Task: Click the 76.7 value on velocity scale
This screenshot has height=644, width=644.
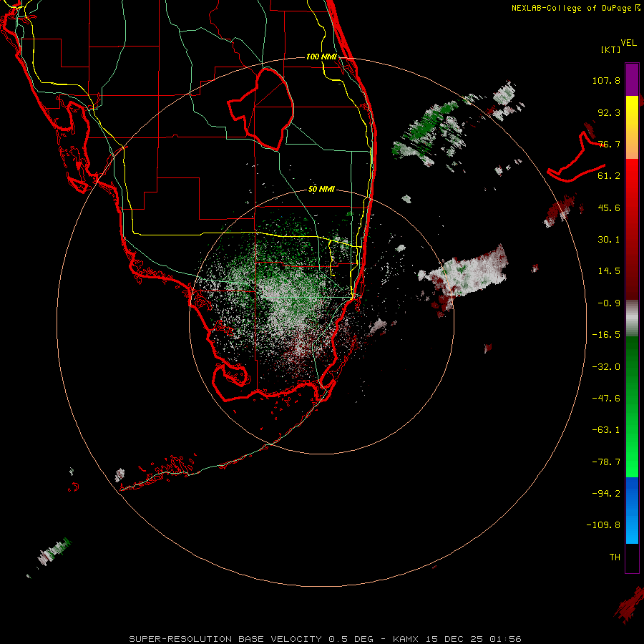Action: [609, 144]
